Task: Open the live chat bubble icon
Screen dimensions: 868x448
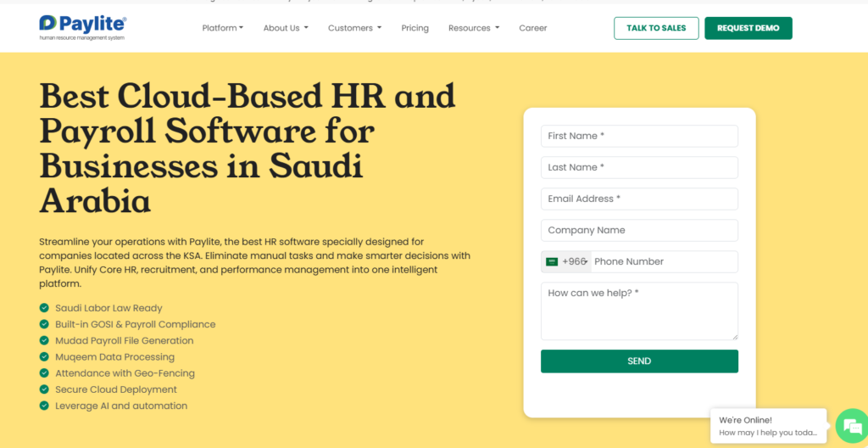Action: coord(853,427)
